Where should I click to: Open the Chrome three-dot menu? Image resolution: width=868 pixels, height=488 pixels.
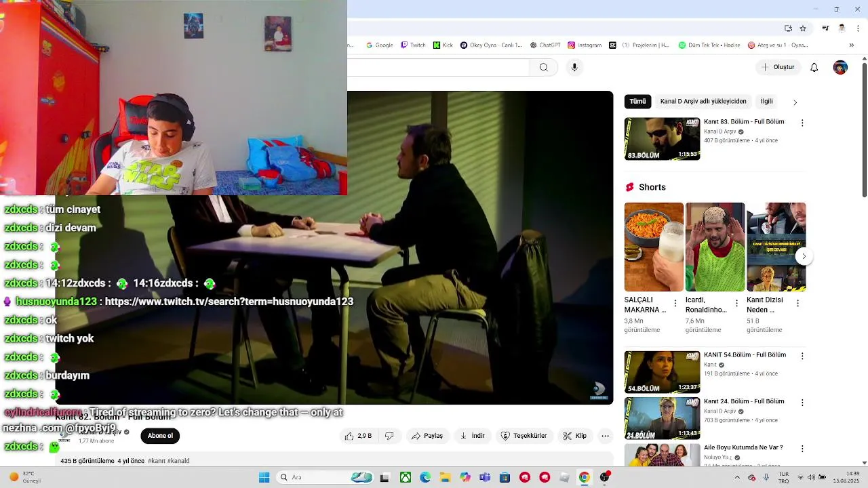click(x=859, y=28)
